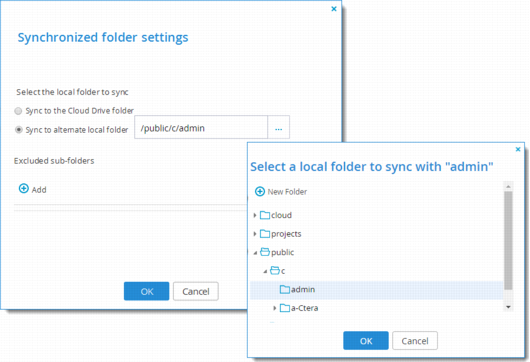Click the /public/c/admin path field

coord(201,127)
